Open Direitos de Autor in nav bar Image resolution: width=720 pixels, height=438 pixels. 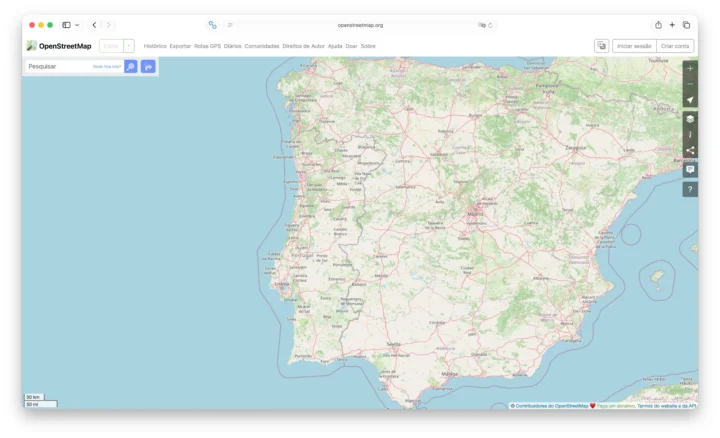click(304, 46)
